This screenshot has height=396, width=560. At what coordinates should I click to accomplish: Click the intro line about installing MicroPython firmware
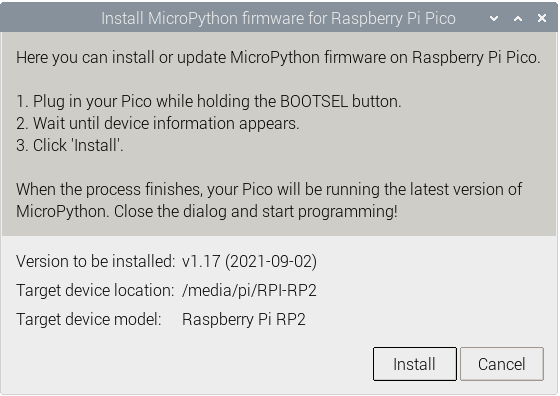[278, 57]
